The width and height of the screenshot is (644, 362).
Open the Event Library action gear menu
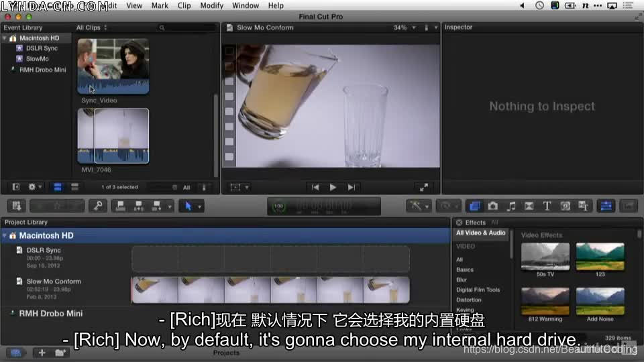[34, 187]
